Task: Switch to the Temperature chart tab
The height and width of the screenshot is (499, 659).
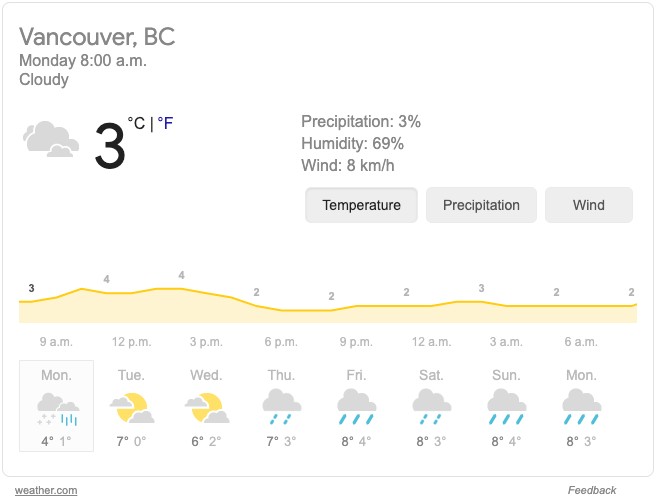Action: pos(361,205)
